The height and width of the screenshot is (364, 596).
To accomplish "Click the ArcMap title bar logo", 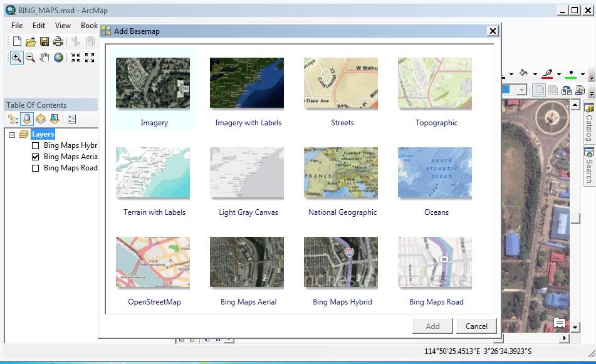I will [10, 10].
